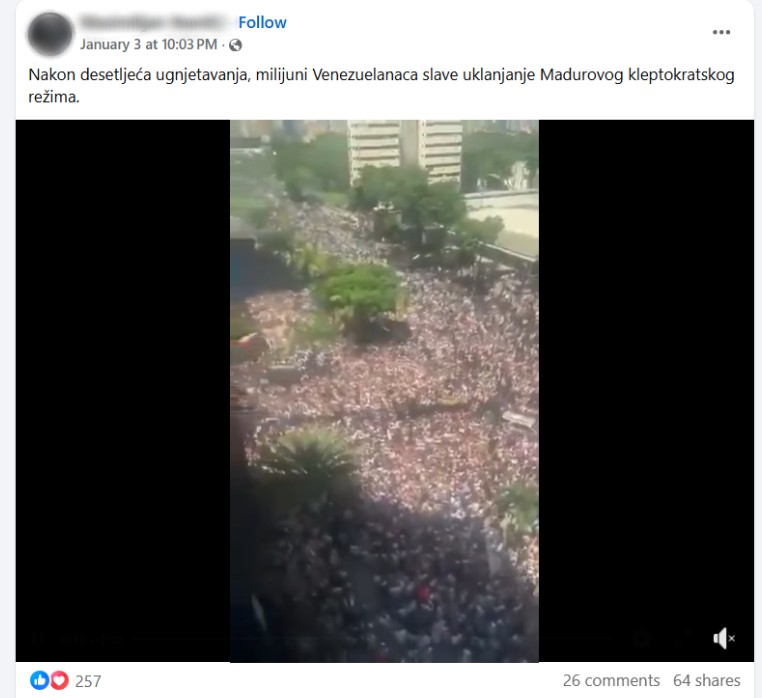Click the post caption starting 'Nakon desetljeća'

tap(381, 86)
